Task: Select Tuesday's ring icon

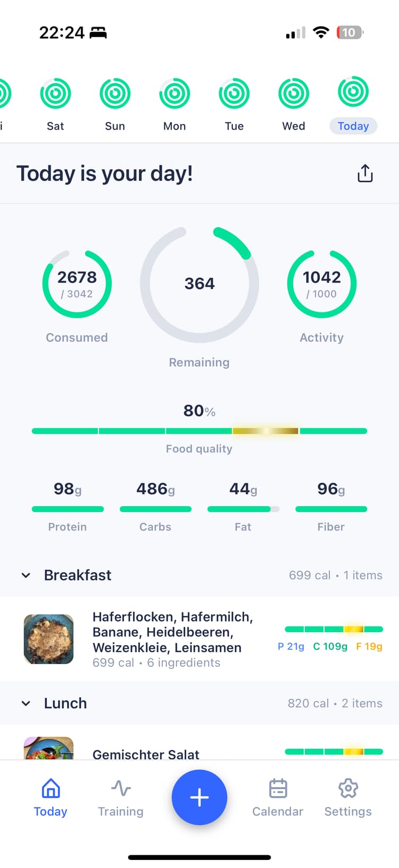Action: tap(234, 94)
